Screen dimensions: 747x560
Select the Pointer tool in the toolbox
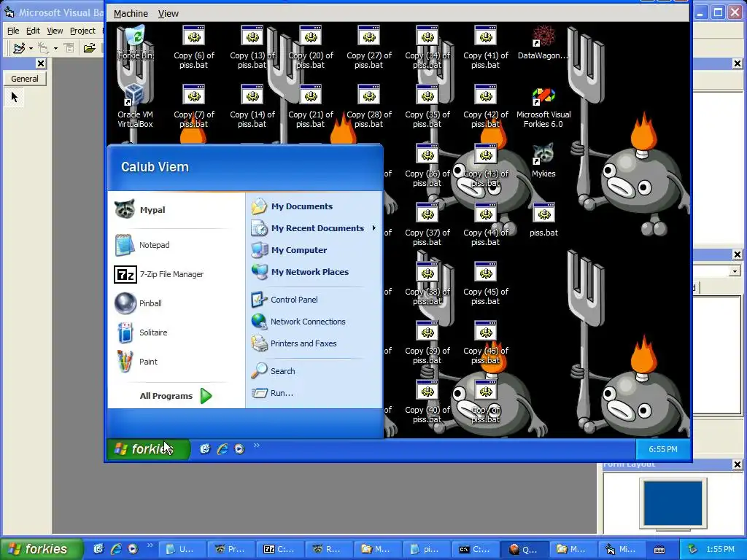[x=15, y=97]
